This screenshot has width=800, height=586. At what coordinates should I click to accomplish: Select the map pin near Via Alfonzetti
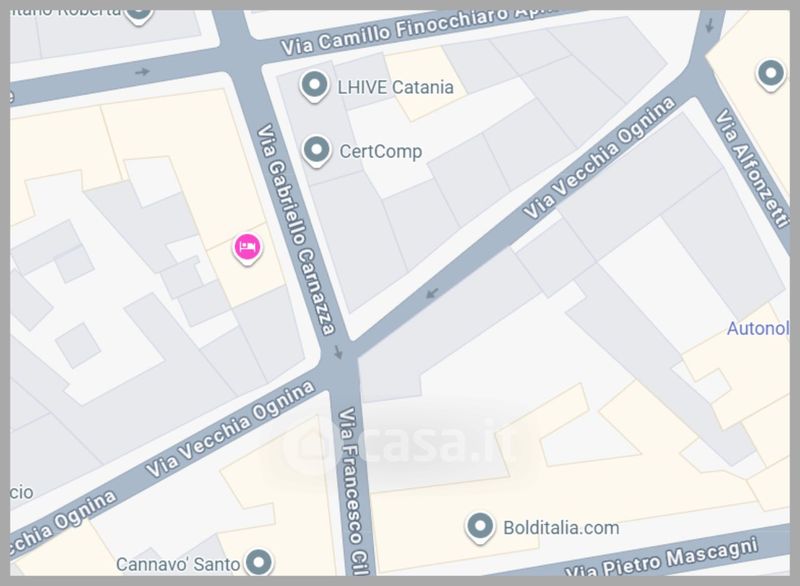[770, 75]
